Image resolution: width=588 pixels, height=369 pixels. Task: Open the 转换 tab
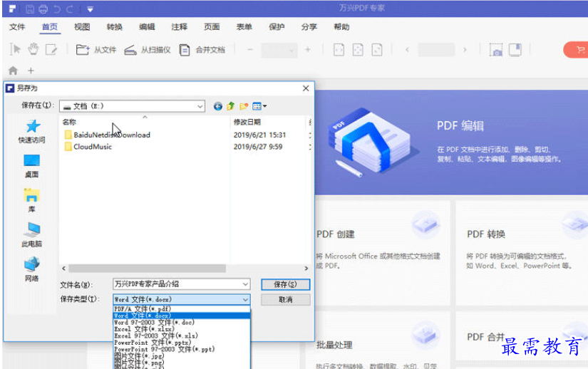(114, 27)
